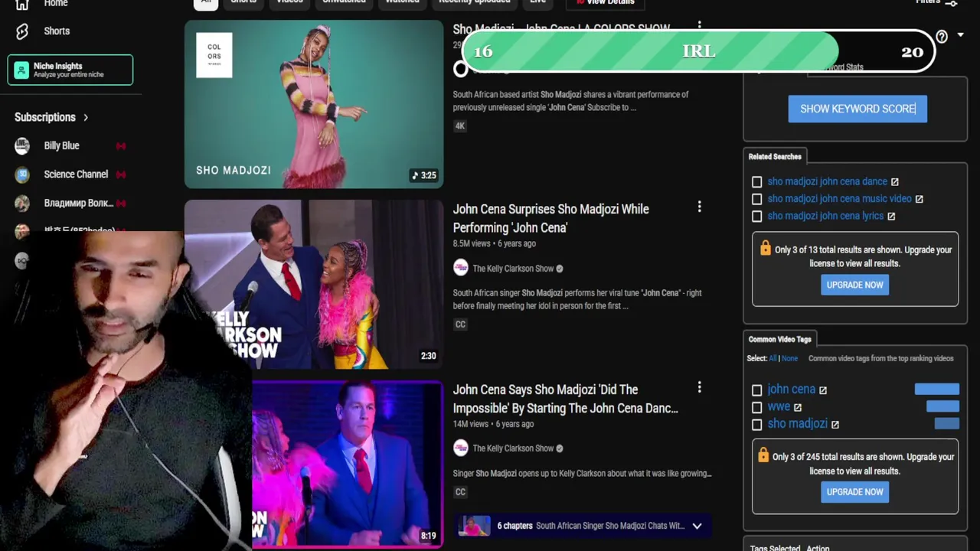The width and height of the screenshot is (980, 551).
Task: Click the Niche Insights icon
Action: pyautogui.click(x=21, y=70)
